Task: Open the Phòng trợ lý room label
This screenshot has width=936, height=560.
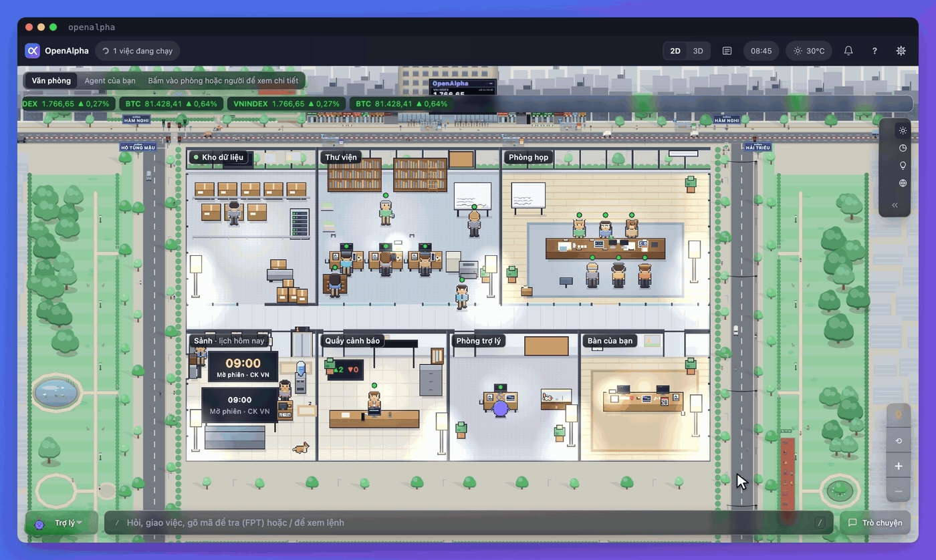Action: click(478, 341)
